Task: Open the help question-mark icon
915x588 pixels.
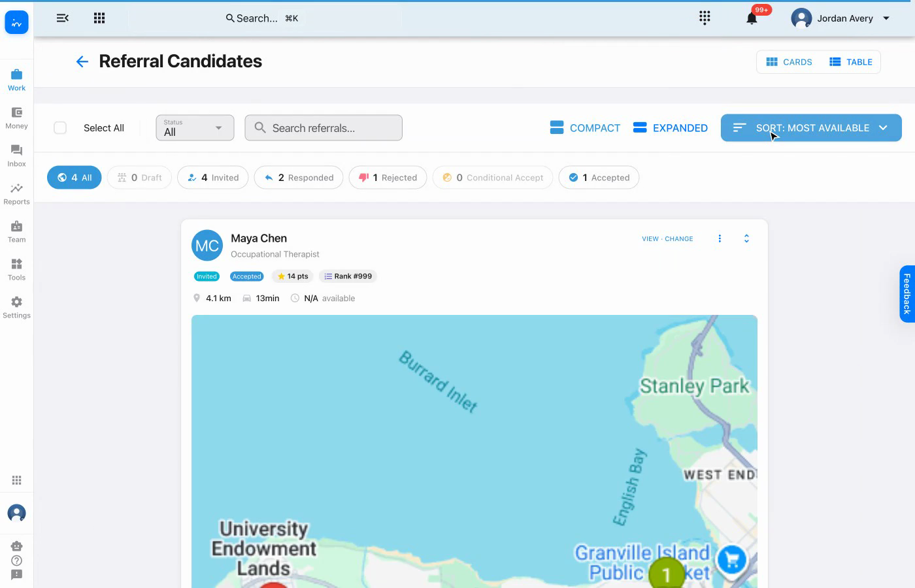Action: [17, 561]
